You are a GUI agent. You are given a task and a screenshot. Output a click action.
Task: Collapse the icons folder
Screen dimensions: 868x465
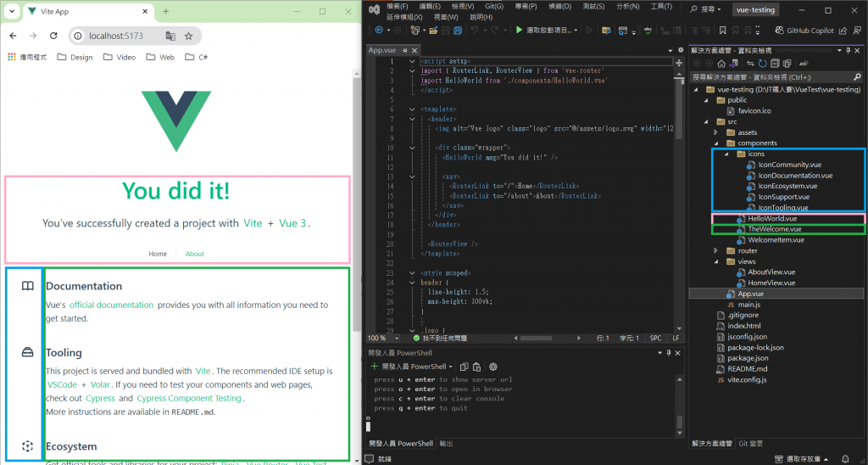click(726, 154)
